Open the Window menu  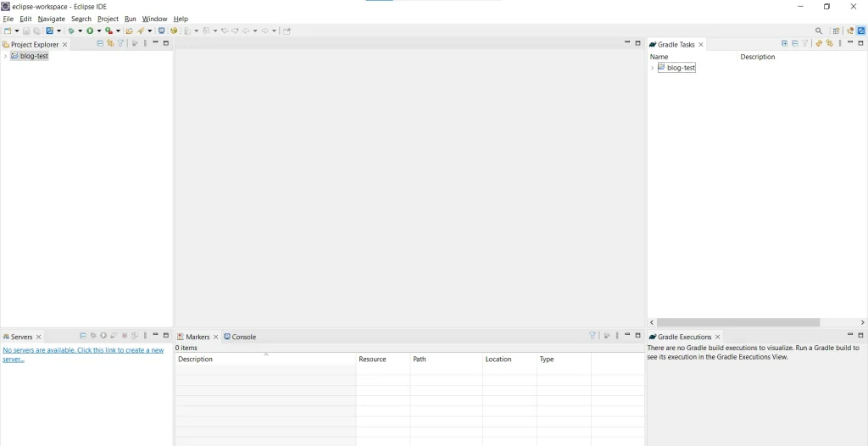154,19
